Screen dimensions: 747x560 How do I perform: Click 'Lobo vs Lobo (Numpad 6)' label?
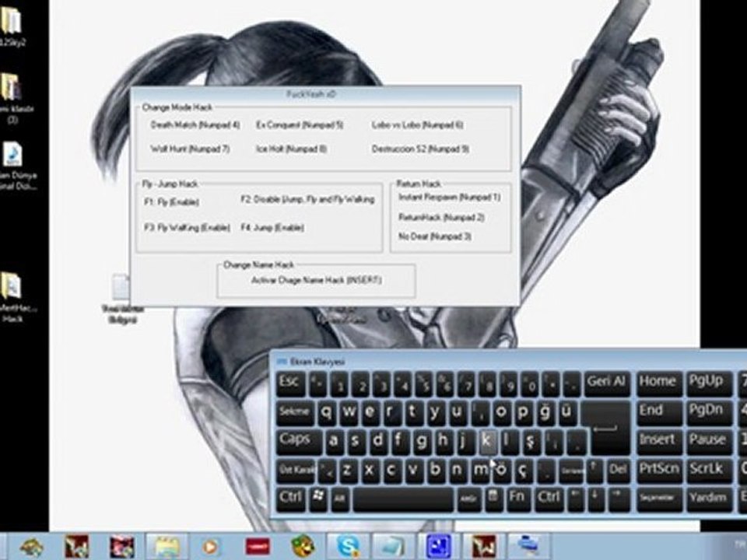(x=418, y=125)
